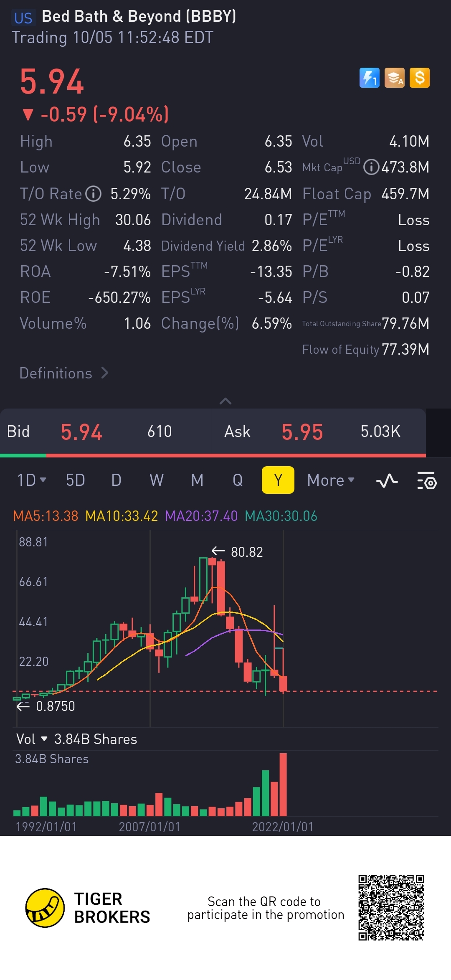Viewport: 451px width, 980px height.
Task: Click the Ask price 5.95
Action: (x=302, y=432)
